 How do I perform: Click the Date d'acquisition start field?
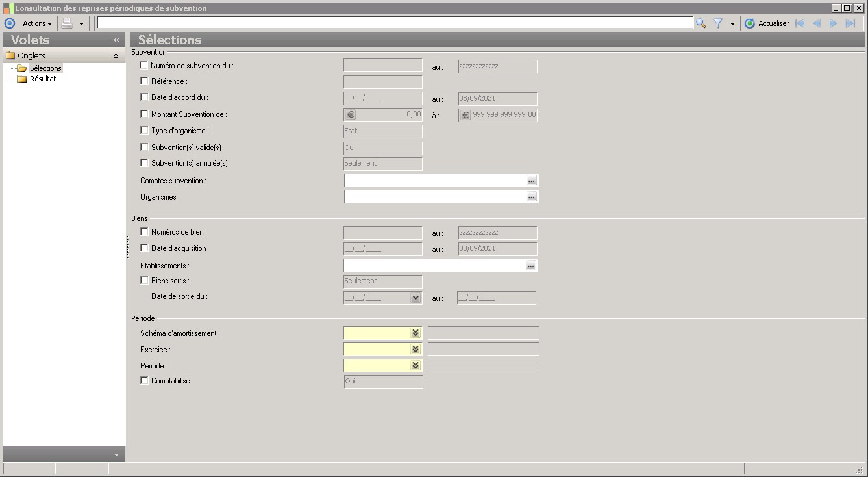[383, 249]
